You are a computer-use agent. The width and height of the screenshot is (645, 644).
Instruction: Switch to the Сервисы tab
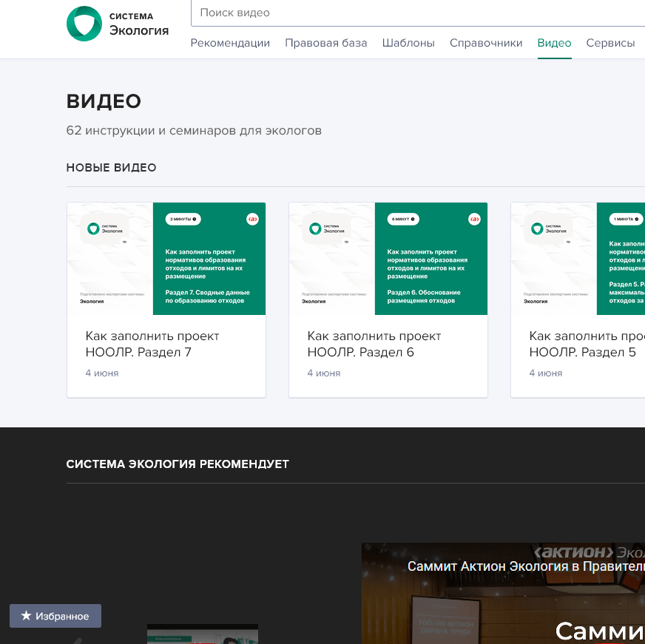pyautogui.click(x=610, y=43)
